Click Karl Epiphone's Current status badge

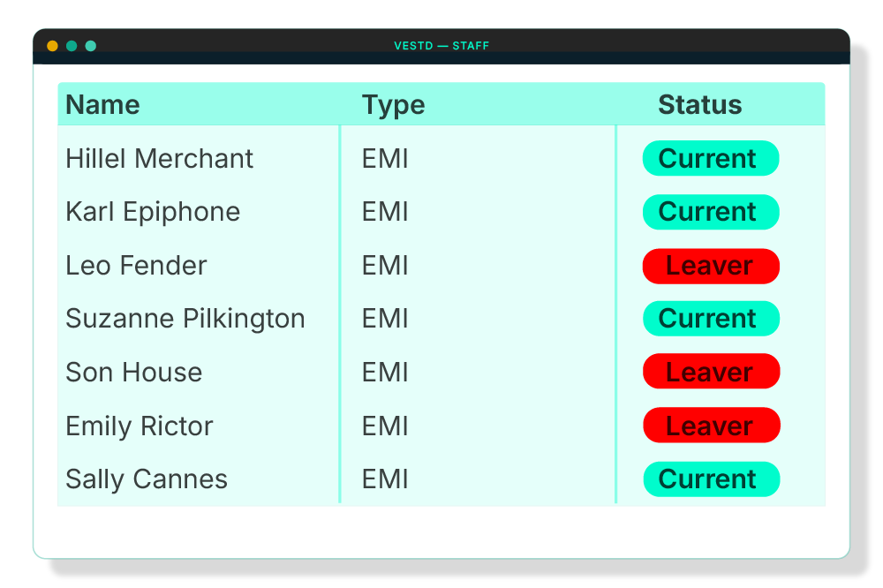click(711, 212)
